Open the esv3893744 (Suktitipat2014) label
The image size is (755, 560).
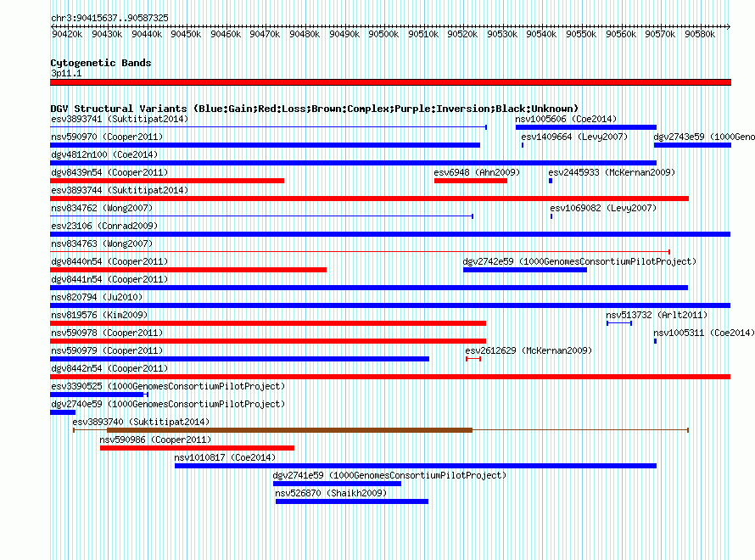click(x=120, y=190)
